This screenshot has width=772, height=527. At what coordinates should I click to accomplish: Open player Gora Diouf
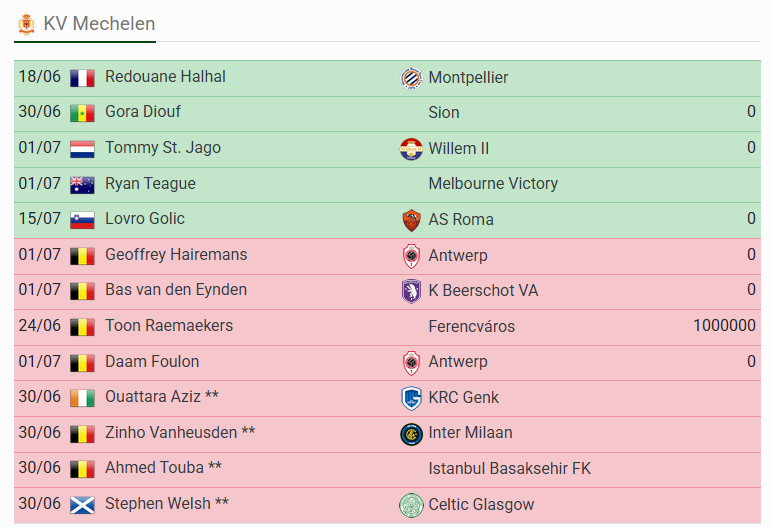tap(143, 112)
